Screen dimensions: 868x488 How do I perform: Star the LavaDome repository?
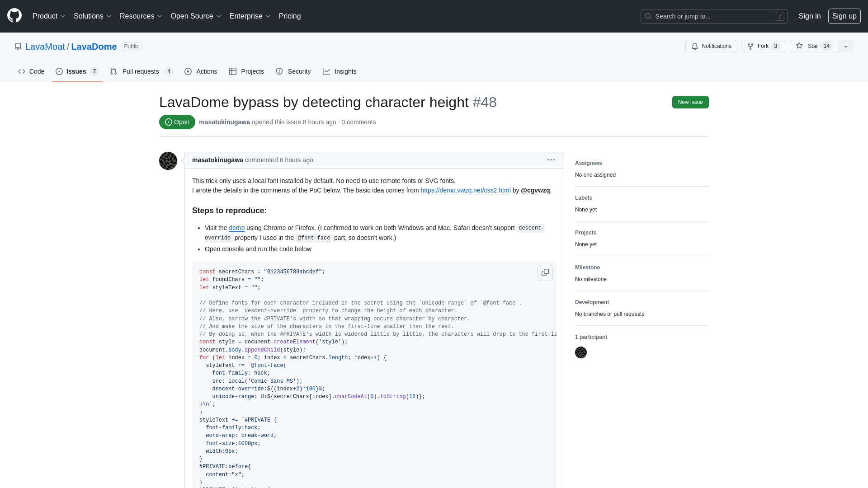tap(814, 46)
